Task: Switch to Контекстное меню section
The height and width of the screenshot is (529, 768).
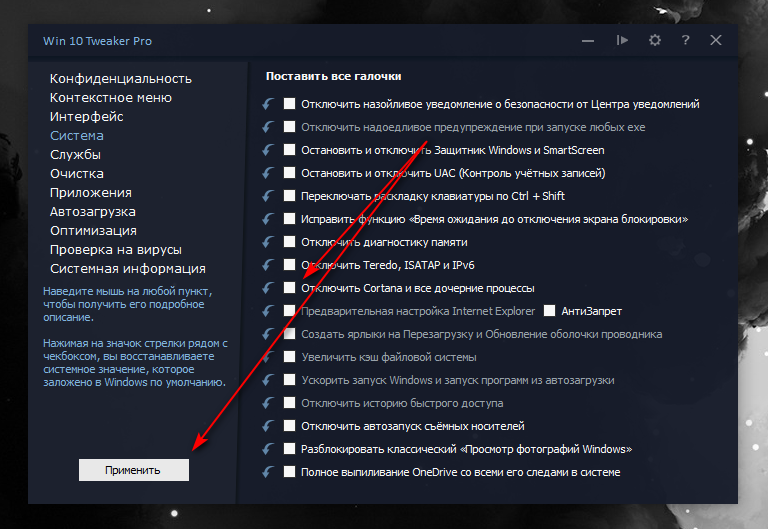Action: tap(111, 98)
